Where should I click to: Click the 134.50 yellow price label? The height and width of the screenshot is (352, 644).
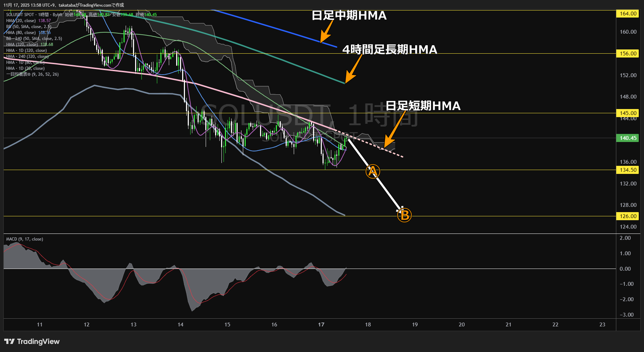click(628, 170)
